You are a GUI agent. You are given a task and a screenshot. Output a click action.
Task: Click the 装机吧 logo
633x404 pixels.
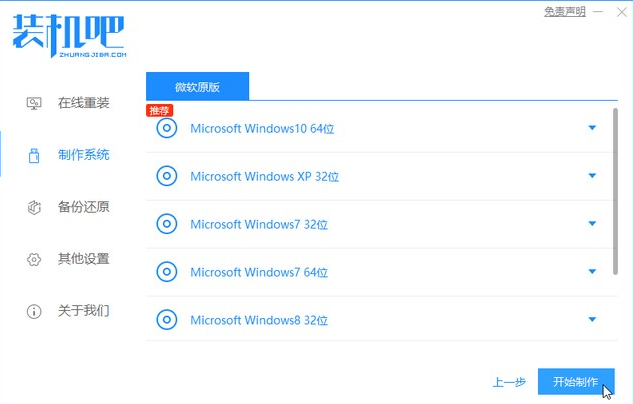click(x=69, y=36)
